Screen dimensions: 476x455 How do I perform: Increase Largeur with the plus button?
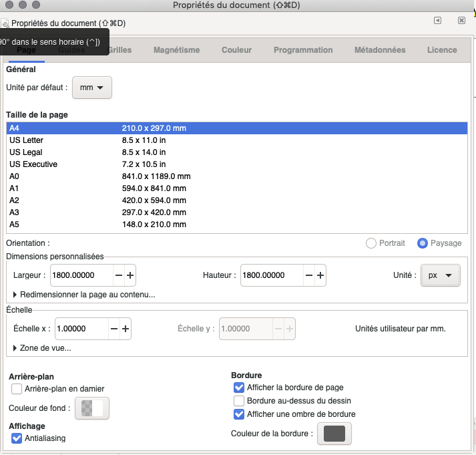point(130,275)
